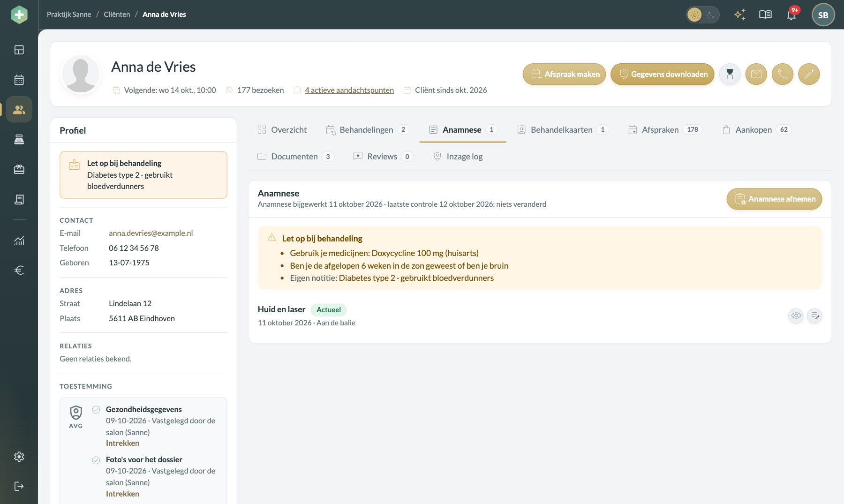Image resolution: width=844 pixels, height=504 pixels.
Task: Open the dashboard icon in sidebar
Action: (x=19, y=50)
